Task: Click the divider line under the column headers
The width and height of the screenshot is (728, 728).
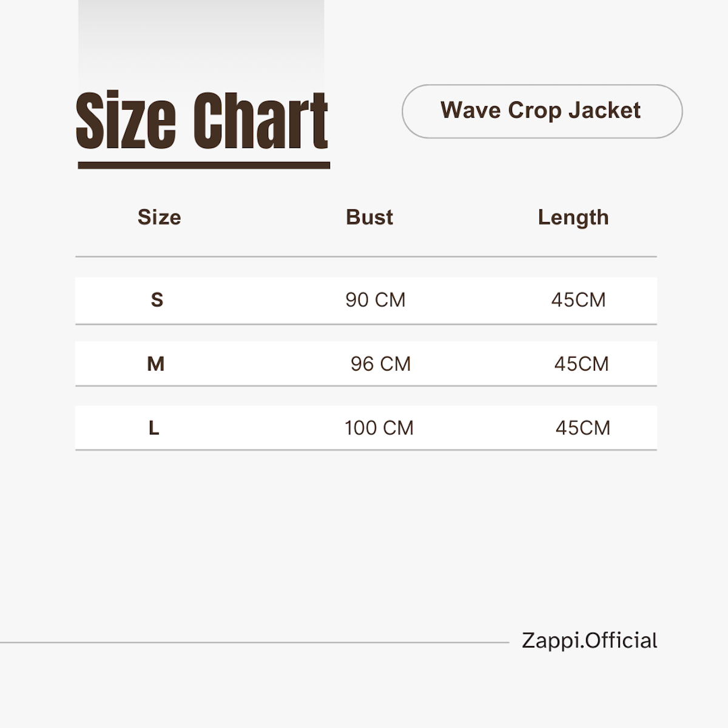Action: [366, 257]
